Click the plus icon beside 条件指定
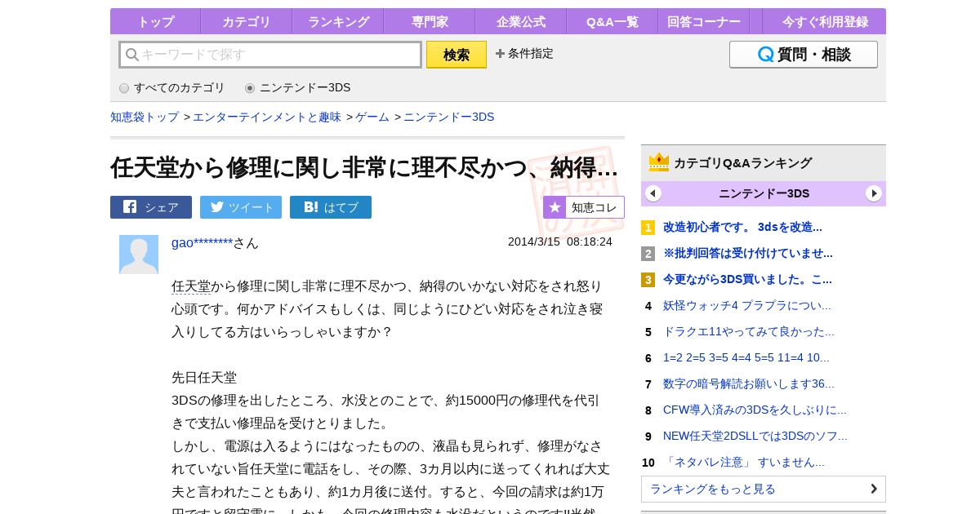 [500, 54]
